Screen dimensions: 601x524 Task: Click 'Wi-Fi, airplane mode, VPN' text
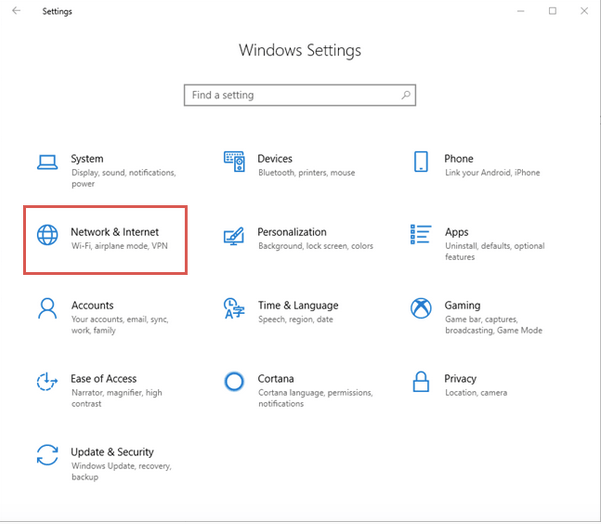point(120,246)
